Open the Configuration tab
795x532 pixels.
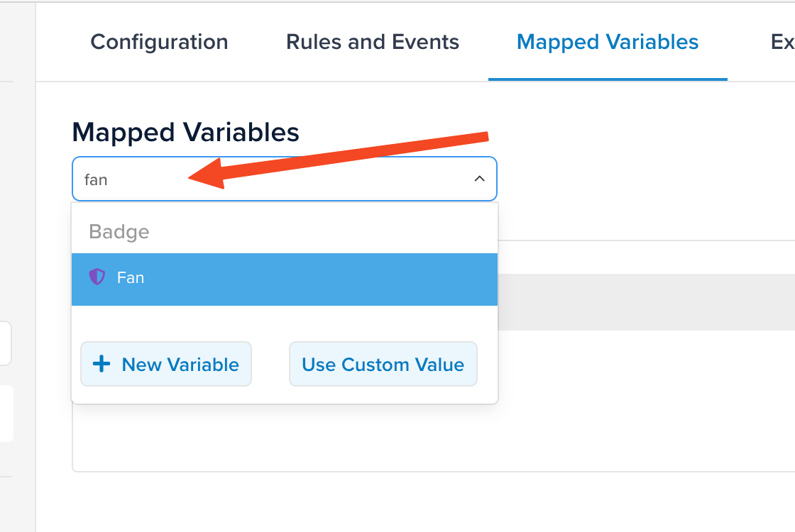pos(159,42)
